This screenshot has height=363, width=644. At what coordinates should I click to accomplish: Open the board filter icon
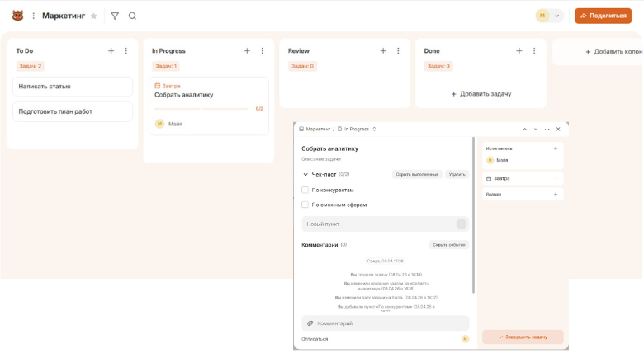[x=115, y=16]
